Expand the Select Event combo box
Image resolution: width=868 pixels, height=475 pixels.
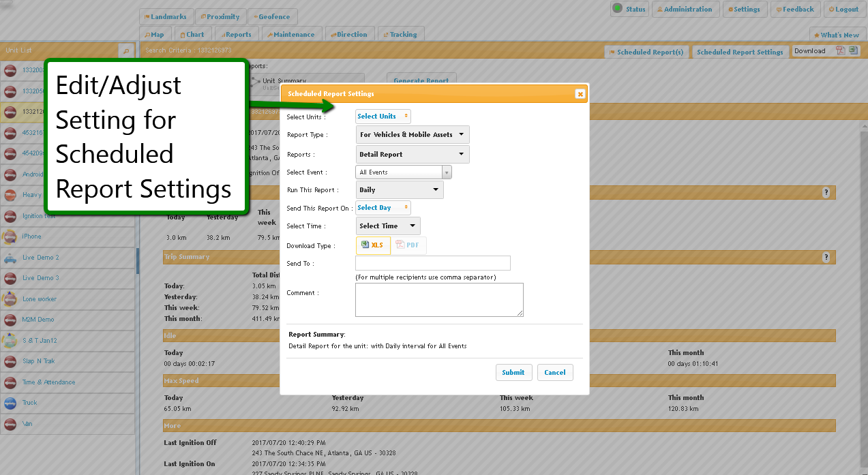(447, 172)
